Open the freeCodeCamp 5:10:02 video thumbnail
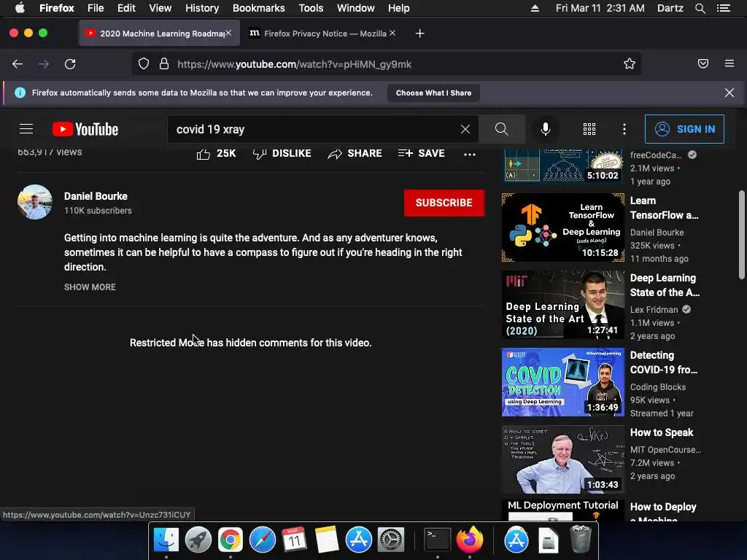 (562, 166)
